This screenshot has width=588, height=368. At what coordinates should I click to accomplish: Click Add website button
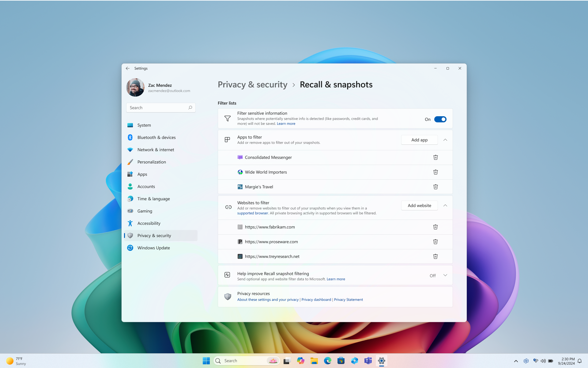(419, 205)
